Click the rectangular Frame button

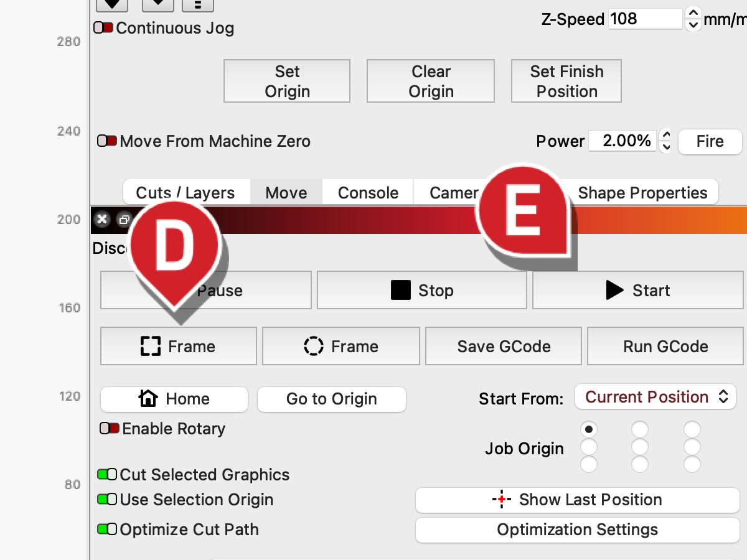(x=179, y=346)
